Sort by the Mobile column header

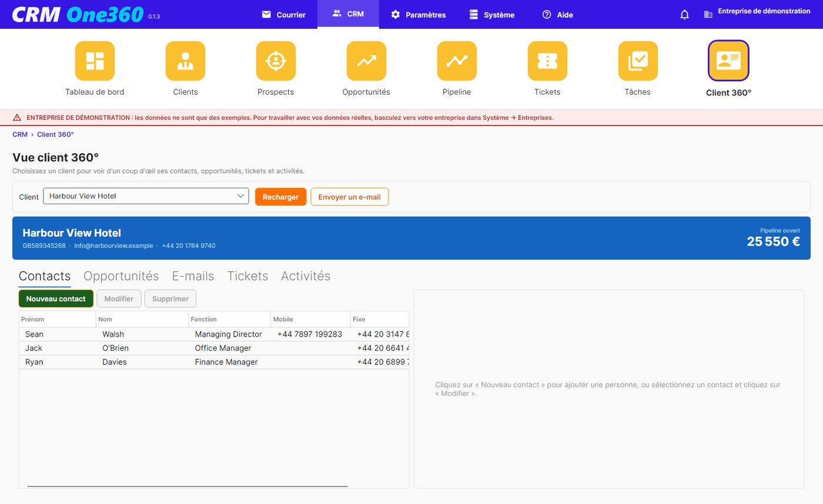tap(310, 319)
